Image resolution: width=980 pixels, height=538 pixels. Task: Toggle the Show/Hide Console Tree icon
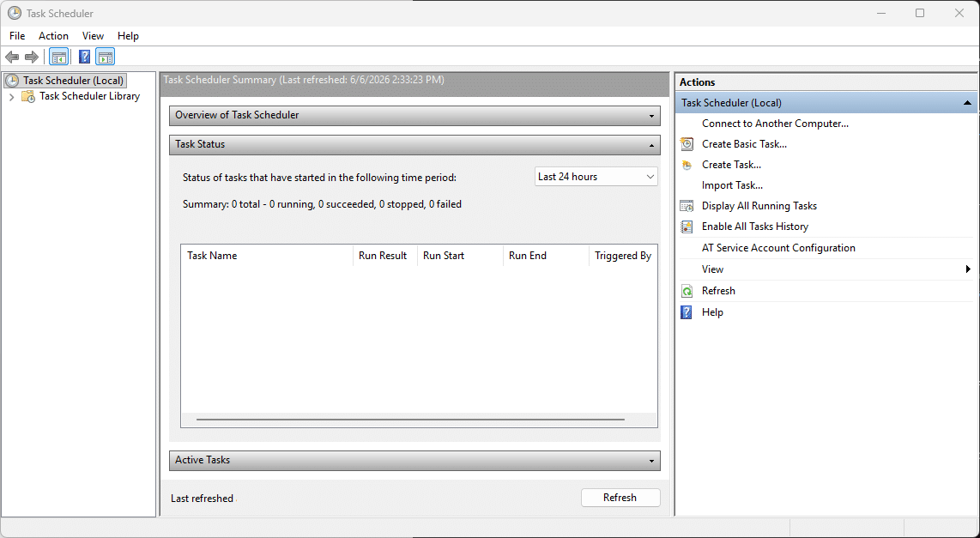point(58,57)
